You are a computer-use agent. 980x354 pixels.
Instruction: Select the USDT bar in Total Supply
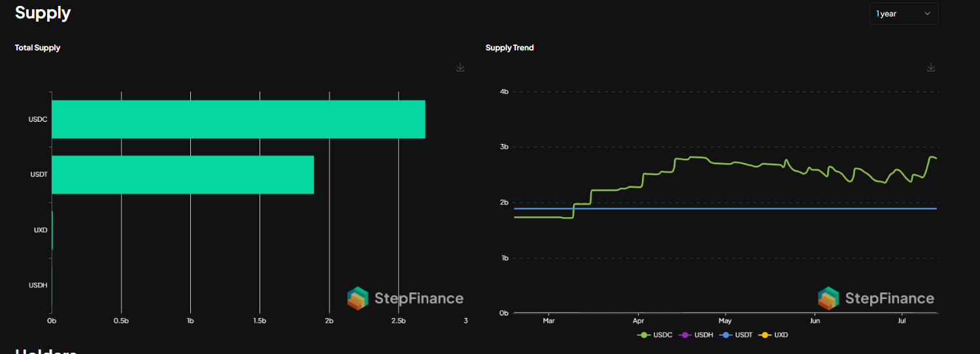pyautogui.click(x=182, y=175)
